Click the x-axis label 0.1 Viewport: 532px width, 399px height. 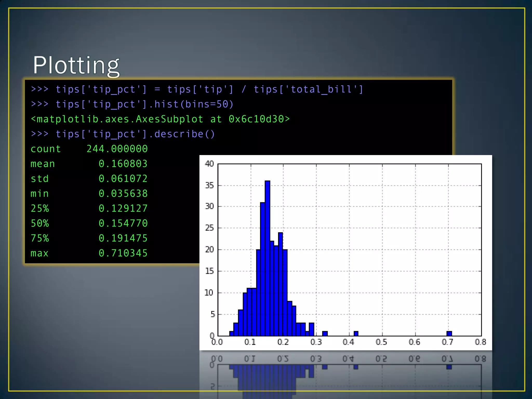click(x=250, y=342)
